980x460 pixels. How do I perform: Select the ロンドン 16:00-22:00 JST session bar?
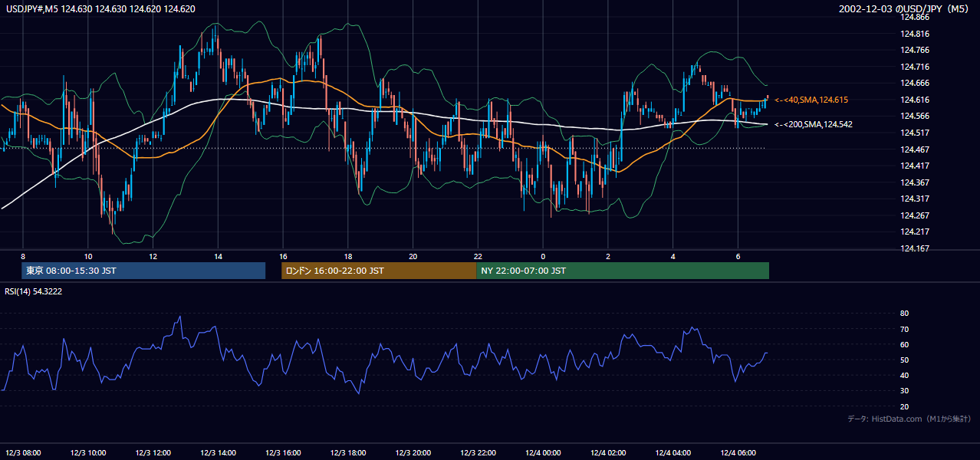tap(379, 271)
